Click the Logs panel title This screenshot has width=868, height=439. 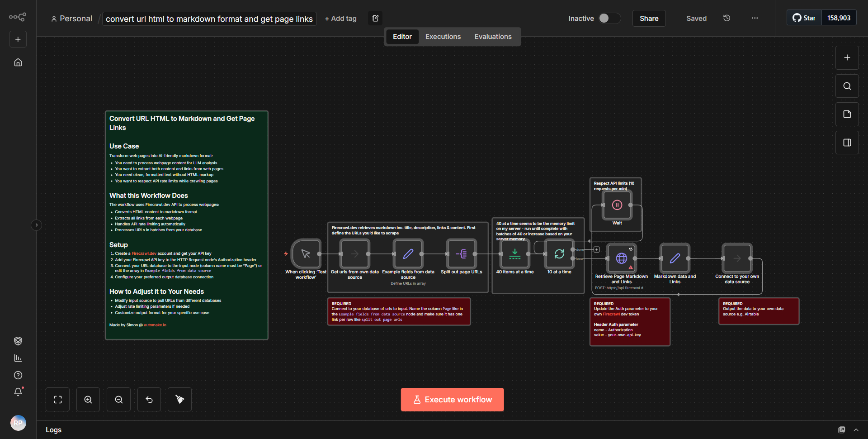click(x=53, y=429)
